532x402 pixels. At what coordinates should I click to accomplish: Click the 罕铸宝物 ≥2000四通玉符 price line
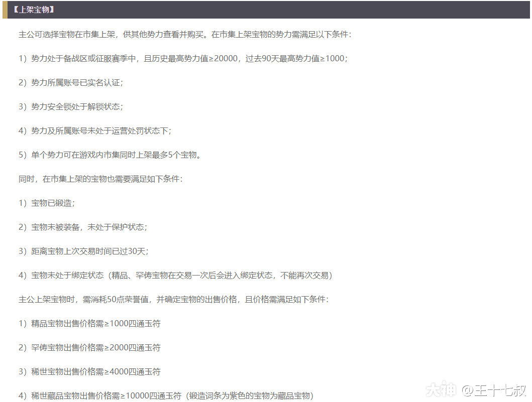(89, 348)
